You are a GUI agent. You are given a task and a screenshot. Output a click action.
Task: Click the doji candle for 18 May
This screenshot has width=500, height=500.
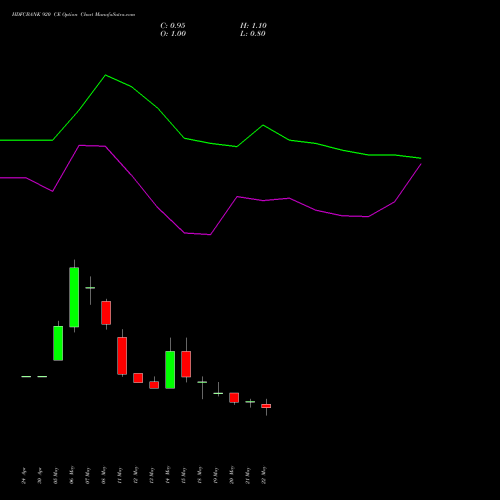[202, 382]
